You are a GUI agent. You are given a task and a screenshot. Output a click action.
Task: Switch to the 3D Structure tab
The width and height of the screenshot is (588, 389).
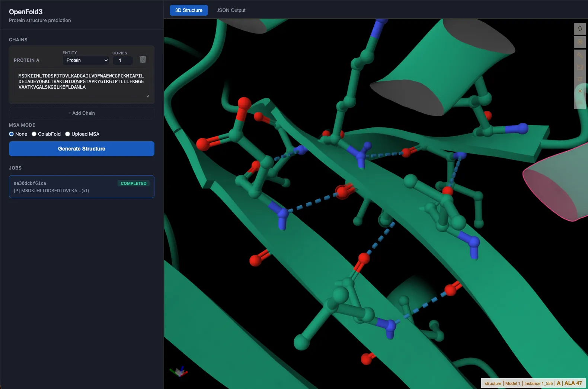(x=189, y=10)
